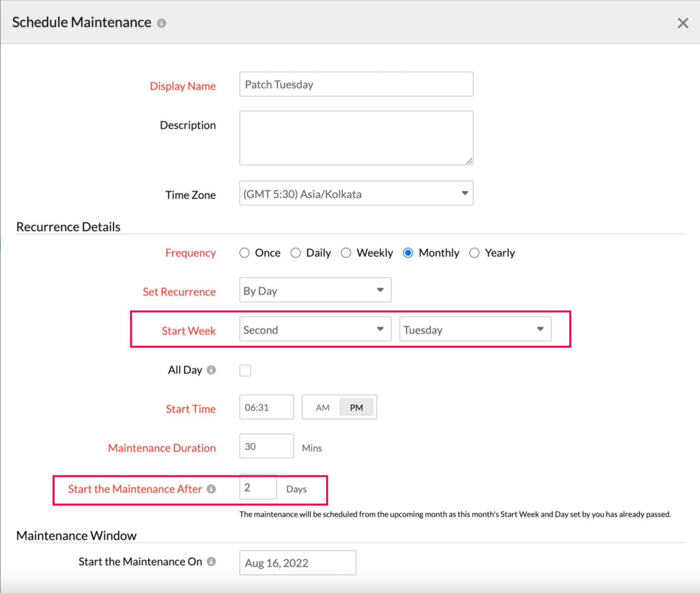Click the Set Recurrence field label
The height and width of the screenshot is (593, 700).
[x=179, y=292]
